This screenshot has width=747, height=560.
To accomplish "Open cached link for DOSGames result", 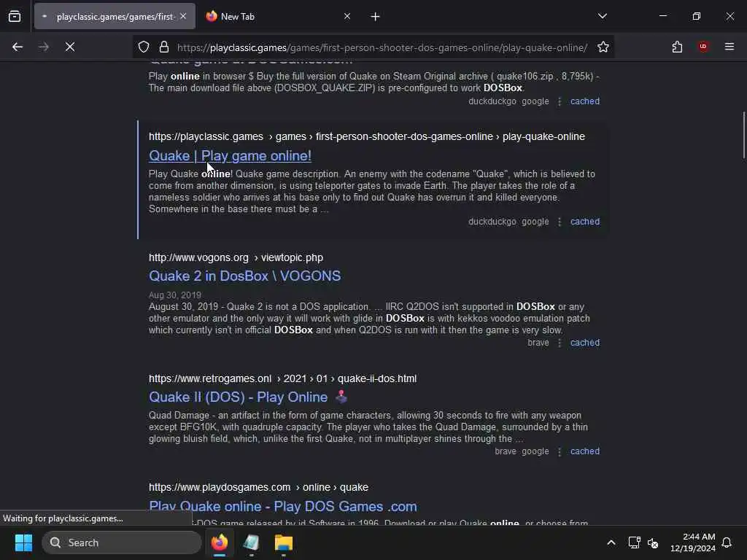I will point(585,101).
